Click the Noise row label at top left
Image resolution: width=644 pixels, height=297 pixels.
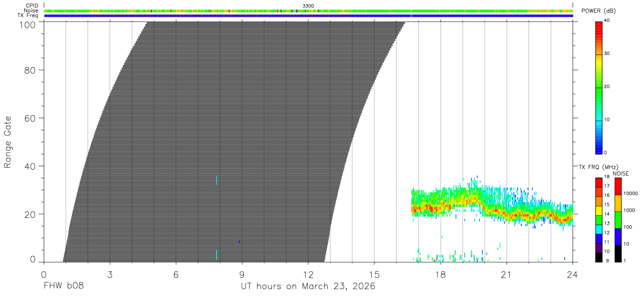click(31, 11)
